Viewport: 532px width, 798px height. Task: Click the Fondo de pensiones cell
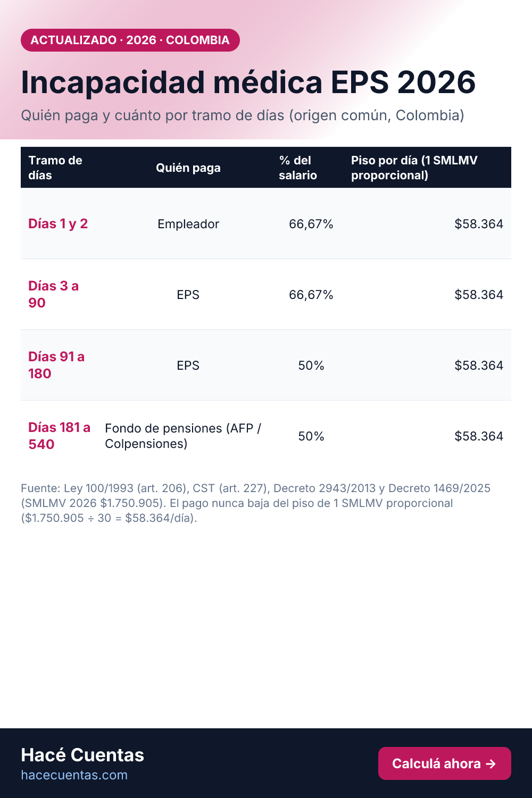(x=183, y=436)
